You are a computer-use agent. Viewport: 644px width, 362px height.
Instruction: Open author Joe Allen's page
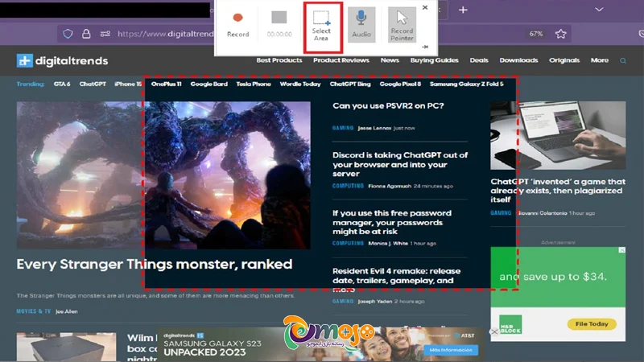point(67,311)
